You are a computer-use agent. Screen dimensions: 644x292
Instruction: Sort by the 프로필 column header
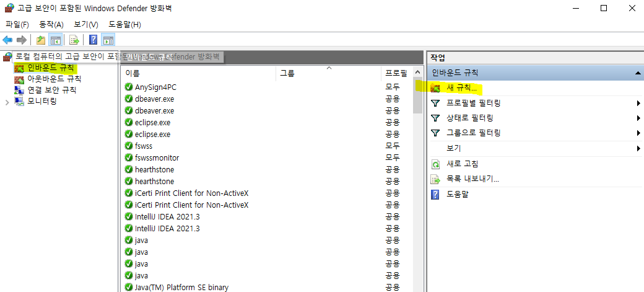pos(396,74)
